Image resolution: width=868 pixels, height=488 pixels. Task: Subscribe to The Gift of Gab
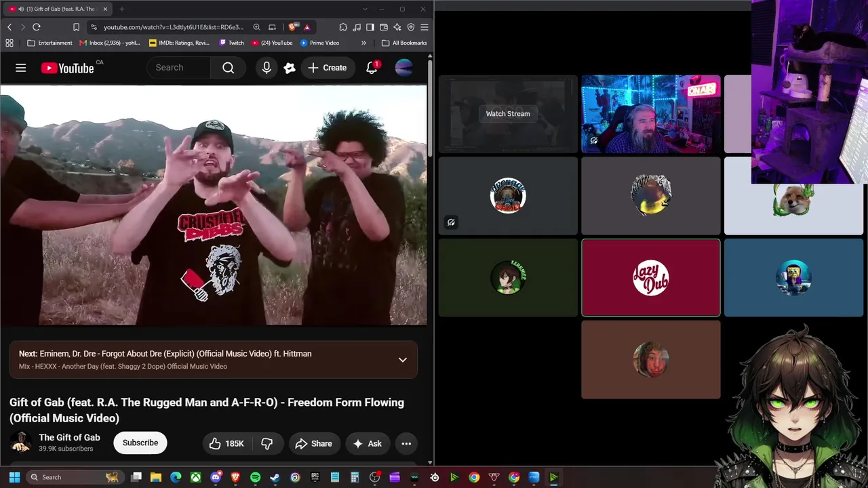[x=140, y=443]
